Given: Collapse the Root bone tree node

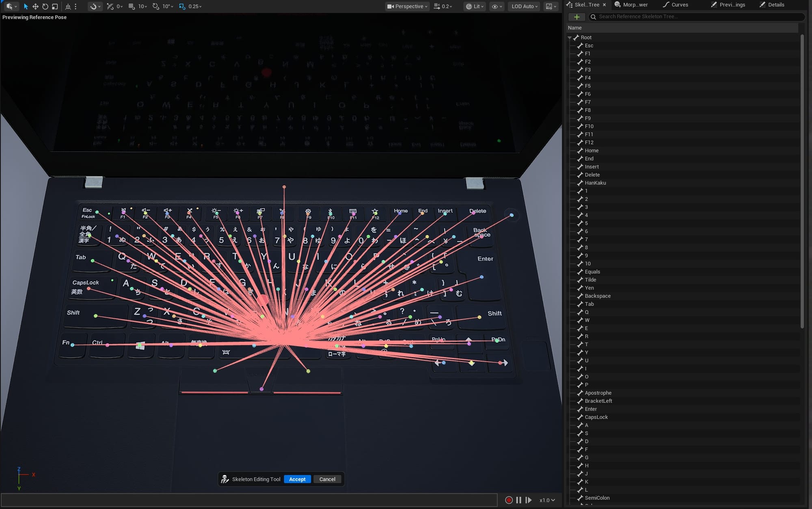Looking at the screenshot, I should click(570, 37).
